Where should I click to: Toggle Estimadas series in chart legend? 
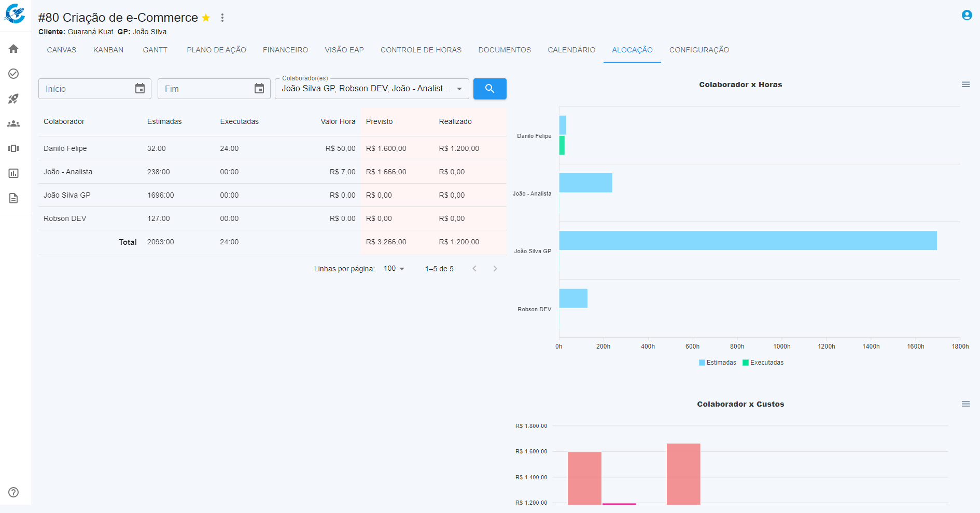717,363
